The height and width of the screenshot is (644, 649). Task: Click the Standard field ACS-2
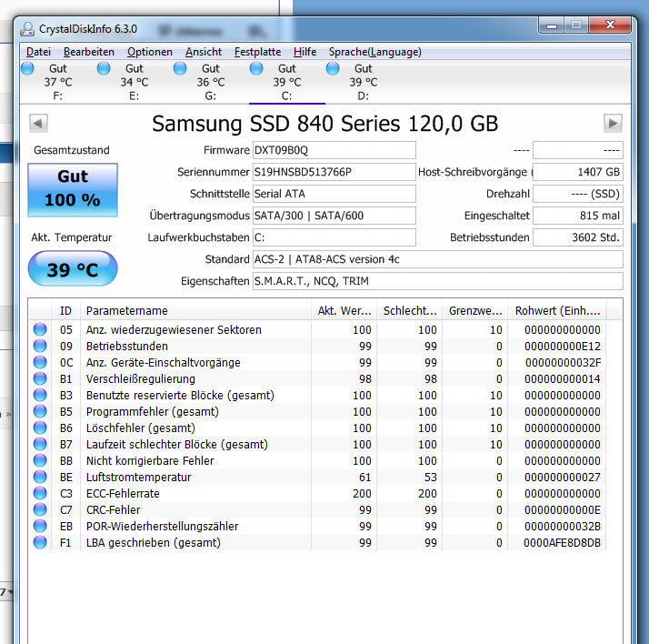437,259
